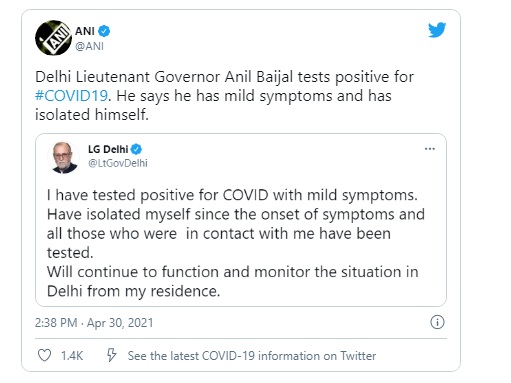
Task: Click the LG Delhi account name
Action: coord(108,149)
